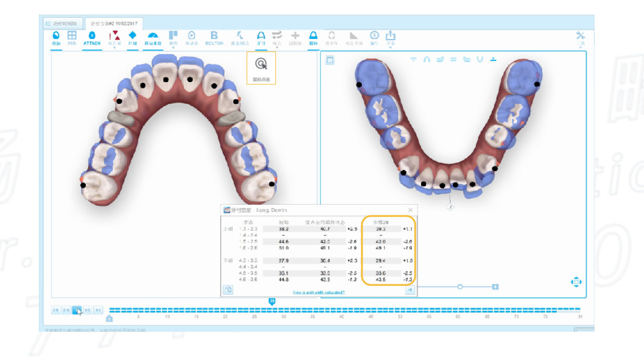Screen dimensions: 644x364
Task: Select the last view-orientation icon in right panel
Action: coord(493,59)
